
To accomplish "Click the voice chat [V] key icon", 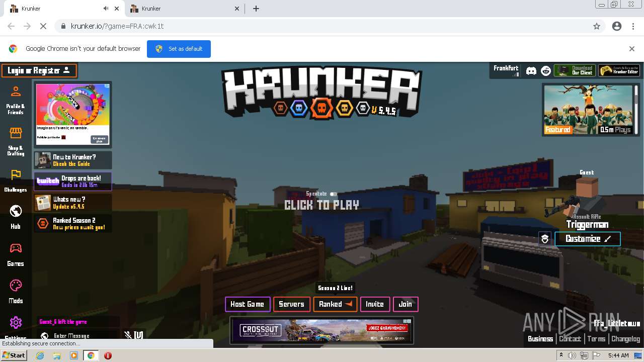I will pos(138,335).
